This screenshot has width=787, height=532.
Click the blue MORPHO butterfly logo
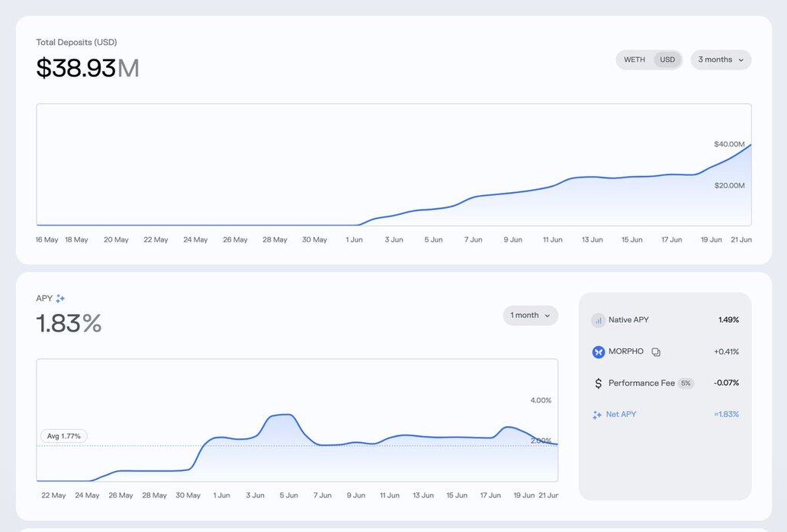point(598,352)
